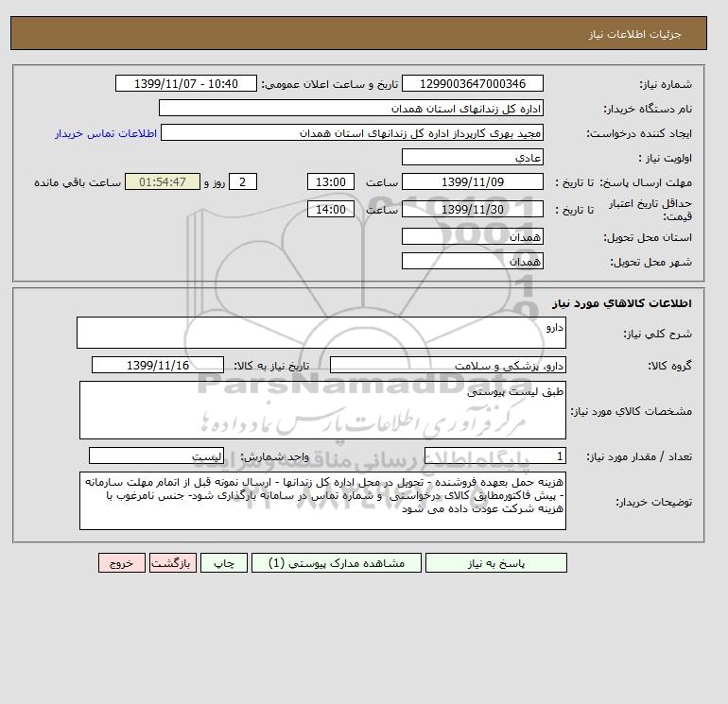Screen dimensions: 728x704
Task: Click the 'پاسخ به نیاز' button
Action: point(495,563)
